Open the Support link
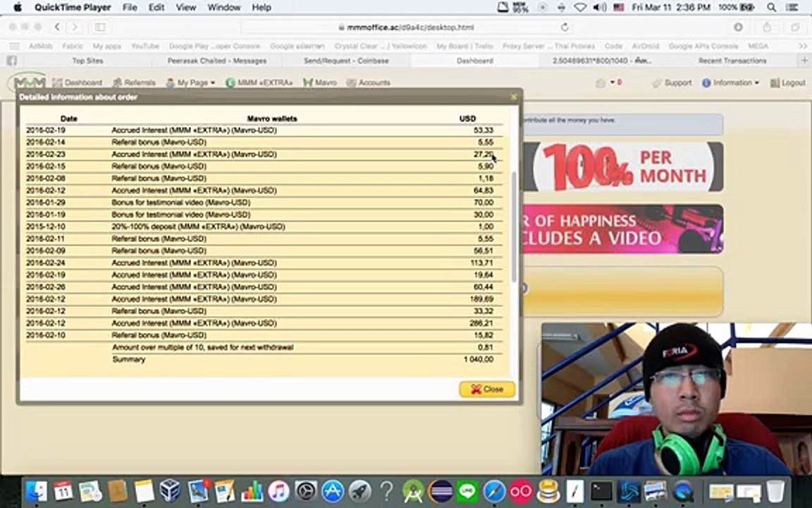The image size is (812, 508). coord(672,83)
